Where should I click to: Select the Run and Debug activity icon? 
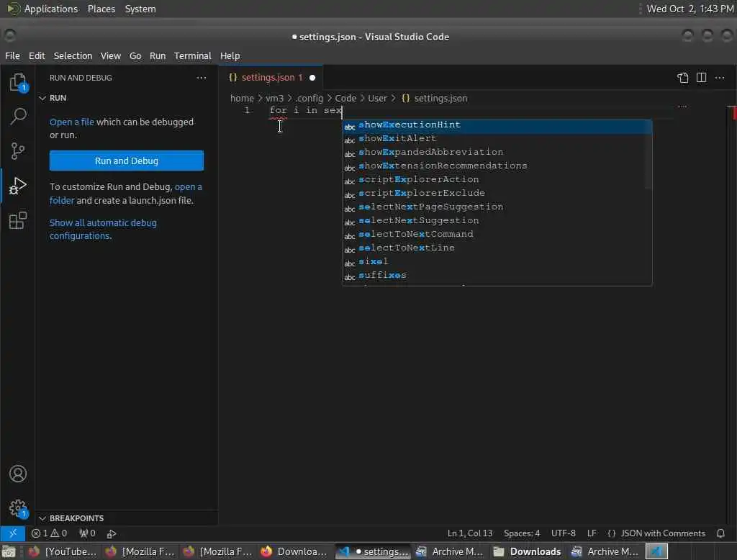[18, 186]
